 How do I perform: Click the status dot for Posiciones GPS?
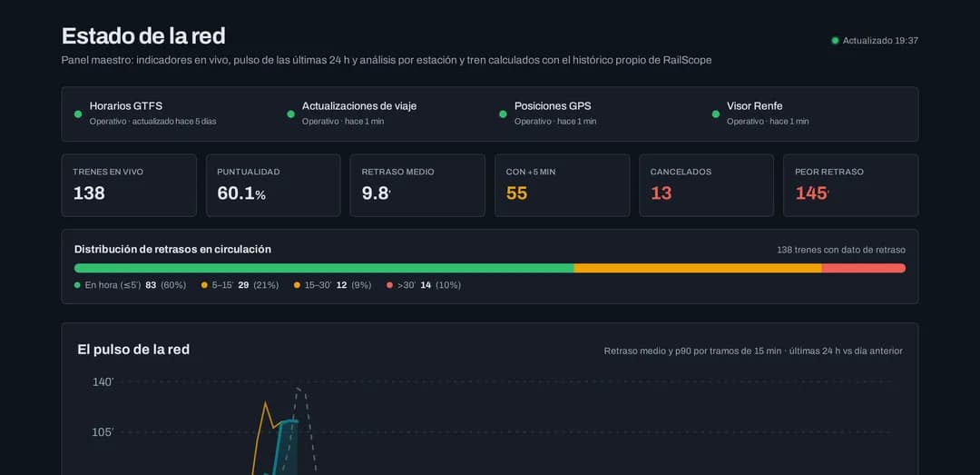click(503, 114)
